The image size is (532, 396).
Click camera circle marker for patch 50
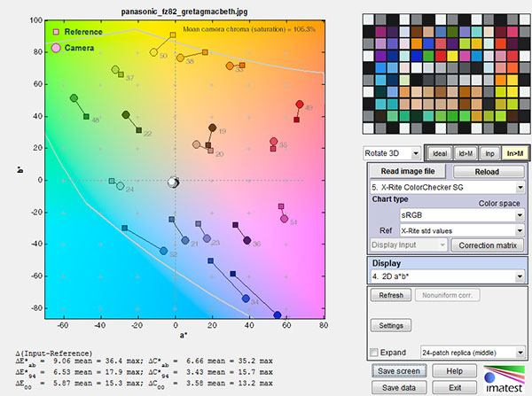tap(153, 52)
